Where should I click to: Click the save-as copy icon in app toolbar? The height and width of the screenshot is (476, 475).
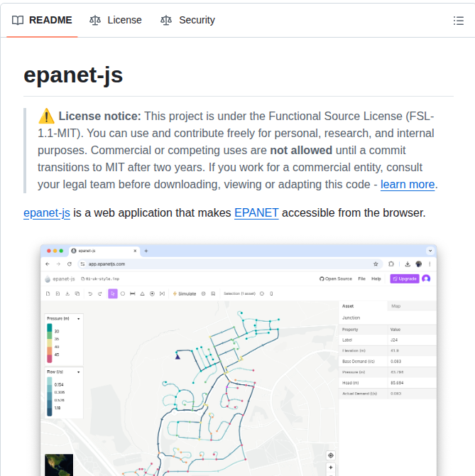(77, 293)
